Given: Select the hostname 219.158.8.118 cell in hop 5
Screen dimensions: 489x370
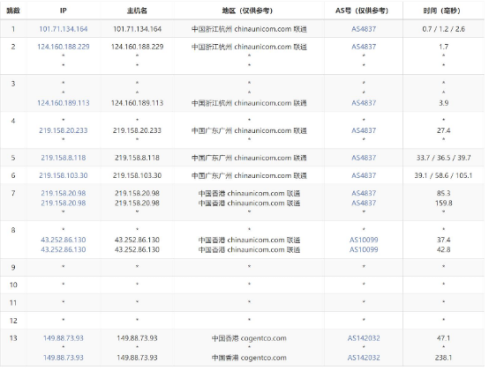Looking at the screenshot, I should point(137,158).
